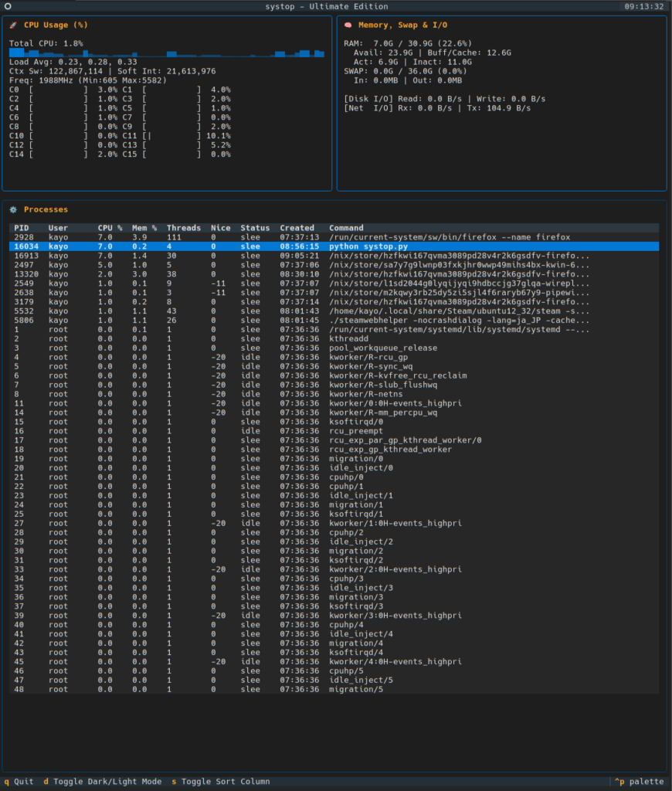
Task: Click the Ctx Sw and Soft Int line
Action: pos(113,71)
